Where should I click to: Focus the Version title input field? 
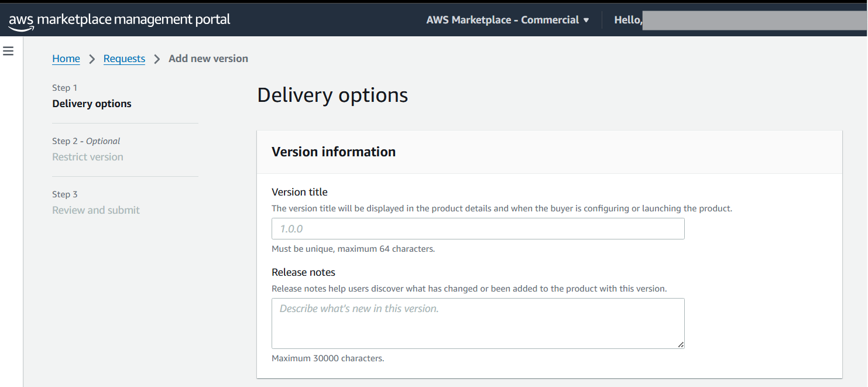478,229
